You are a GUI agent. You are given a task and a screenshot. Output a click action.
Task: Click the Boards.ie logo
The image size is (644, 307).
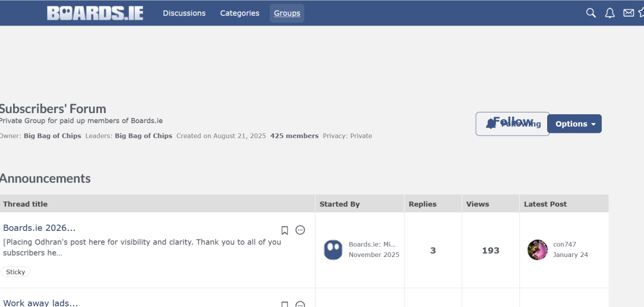click(x=95, y=13)
